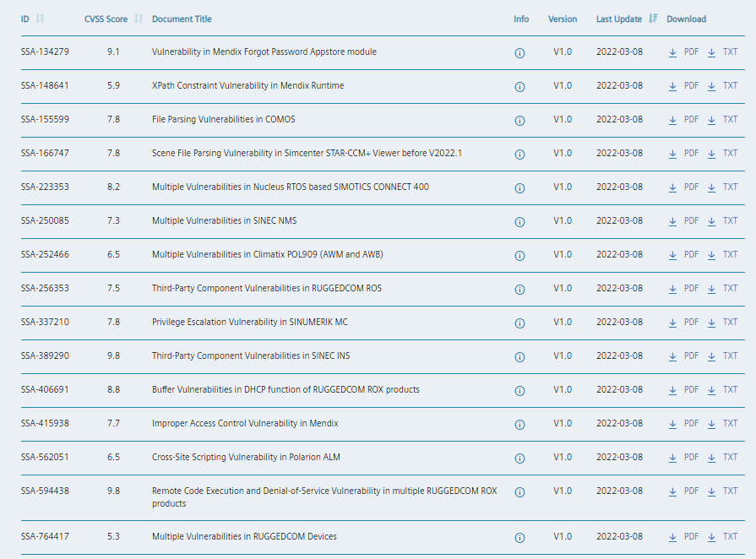Viewport: 756px width, 559px height.
Task: View info for SSA-406691 advisory
Action: [519, 390]
